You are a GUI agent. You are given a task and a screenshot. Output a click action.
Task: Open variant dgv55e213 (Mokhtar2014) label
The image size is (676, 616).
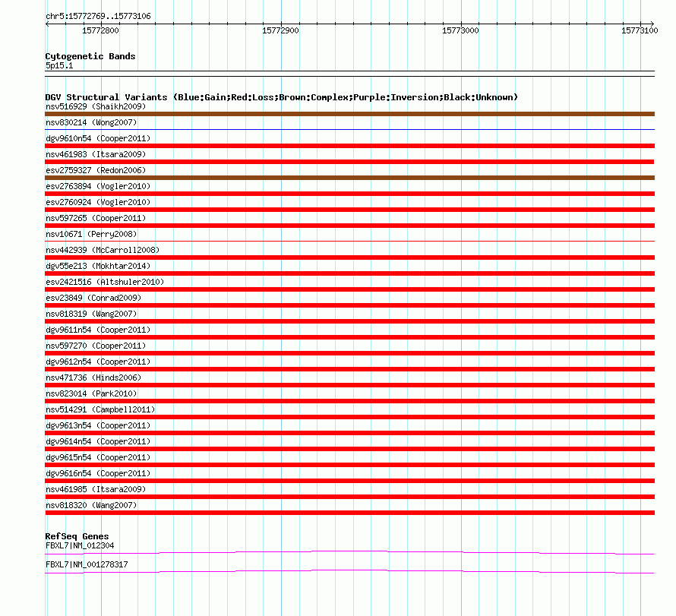pos(98,266)
